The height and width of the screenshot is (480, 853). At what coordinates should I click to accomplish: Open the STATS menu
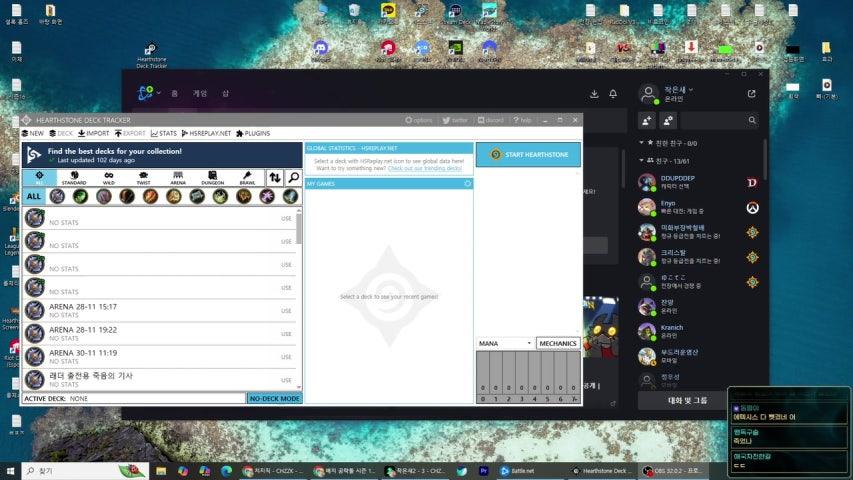click(164, 133)
